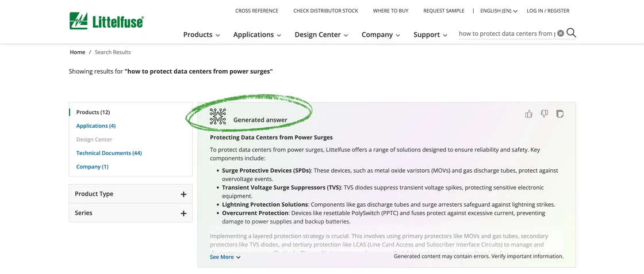Click the generated content disclaimer text
The width and height of the screenshot is (644, 274).
coord(478,256)
